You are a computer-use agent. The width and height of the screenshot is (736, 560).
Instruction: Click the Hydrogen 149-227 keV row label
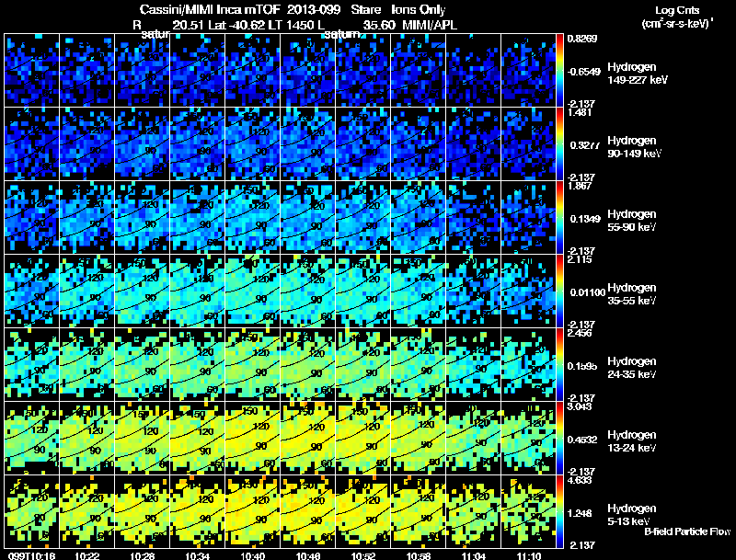(x=638, y=74)
